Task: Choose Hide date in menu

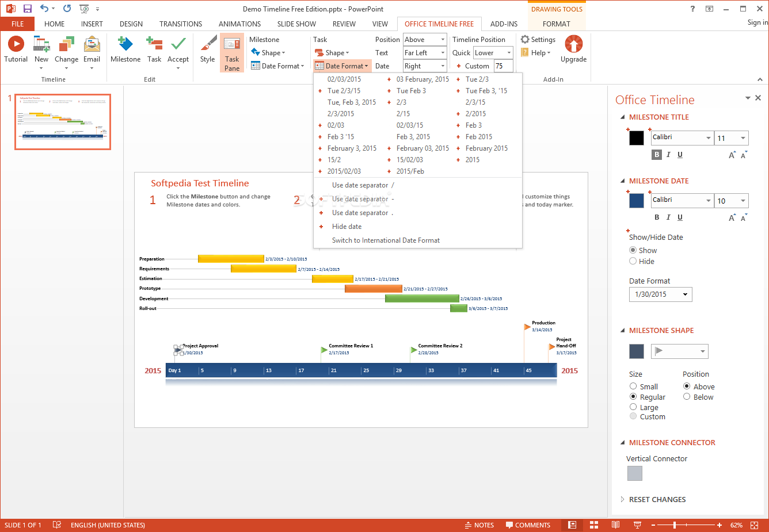Action: (x=347, y=226)
